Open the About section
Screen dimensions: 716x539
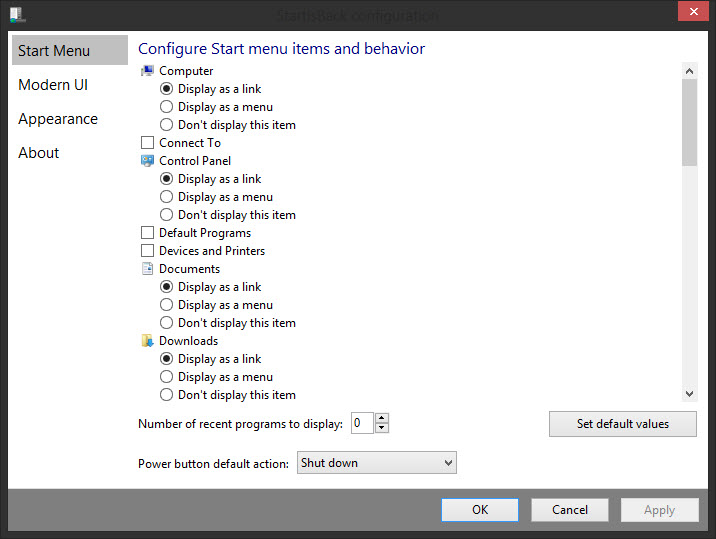[39, 153]
